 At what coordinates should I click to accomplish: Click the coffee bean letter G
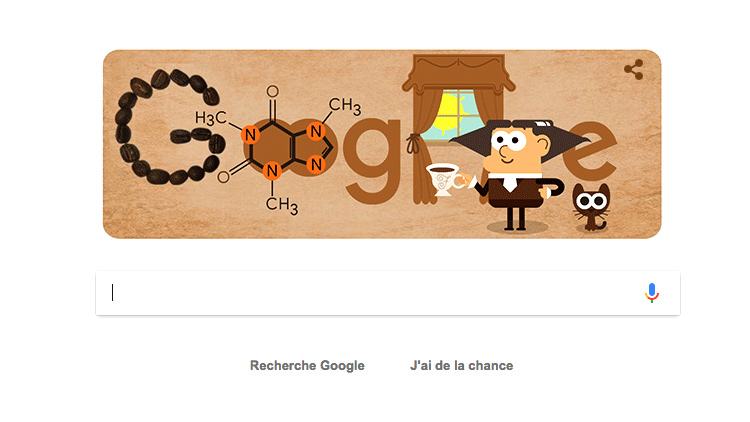click(168, 127)
